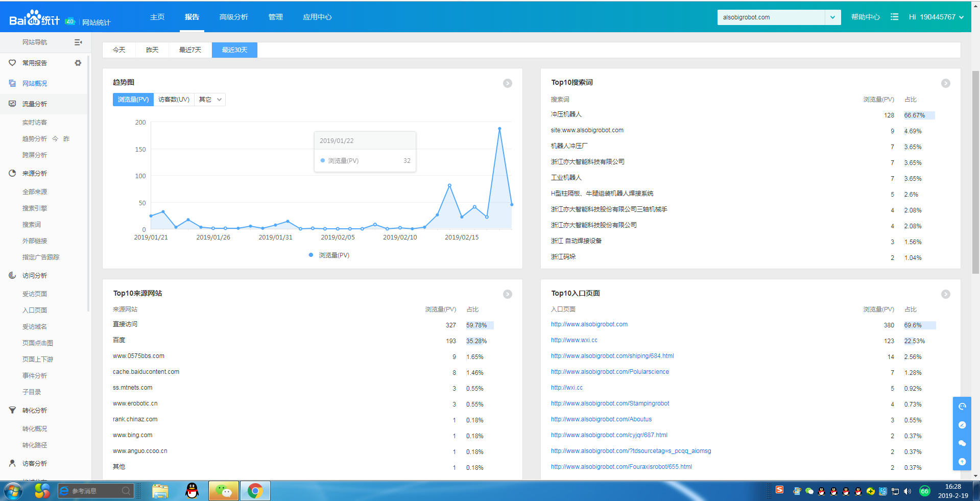The width and height of the screenshot is (980, 501).
Task: Open the 常用报告 settings gear
Action: pos(78,63)
